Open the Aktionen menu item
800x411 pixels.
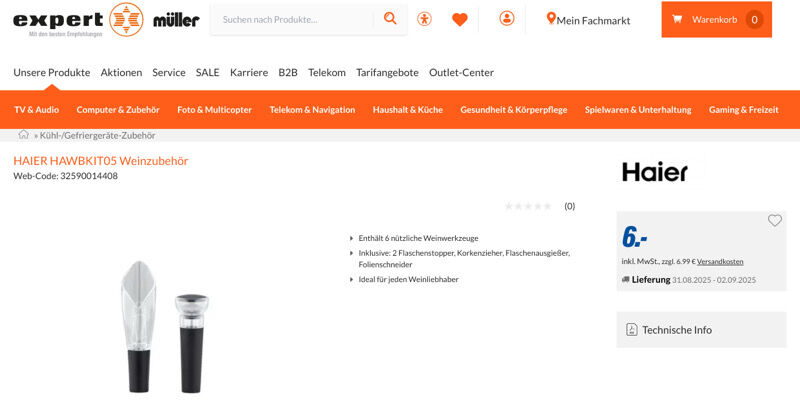pos(121,72)
